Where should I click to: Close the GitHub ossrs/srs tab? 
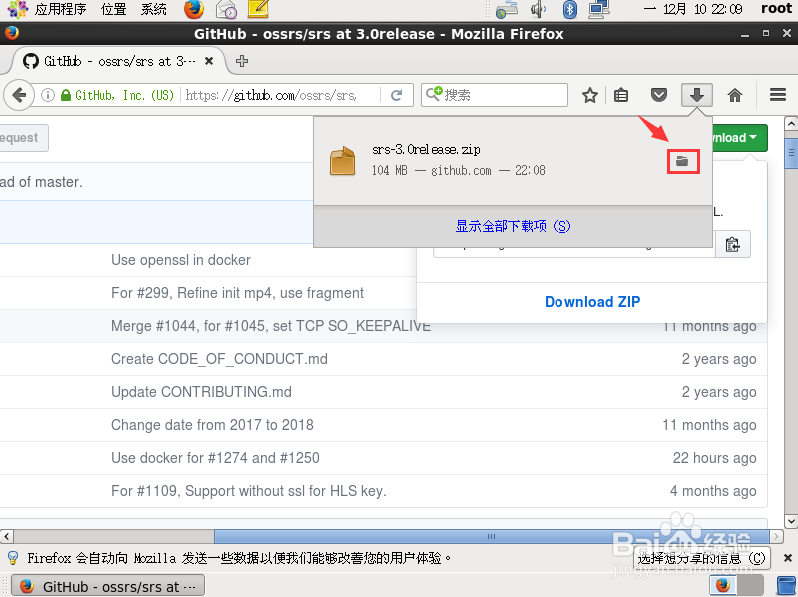[209, 61]
